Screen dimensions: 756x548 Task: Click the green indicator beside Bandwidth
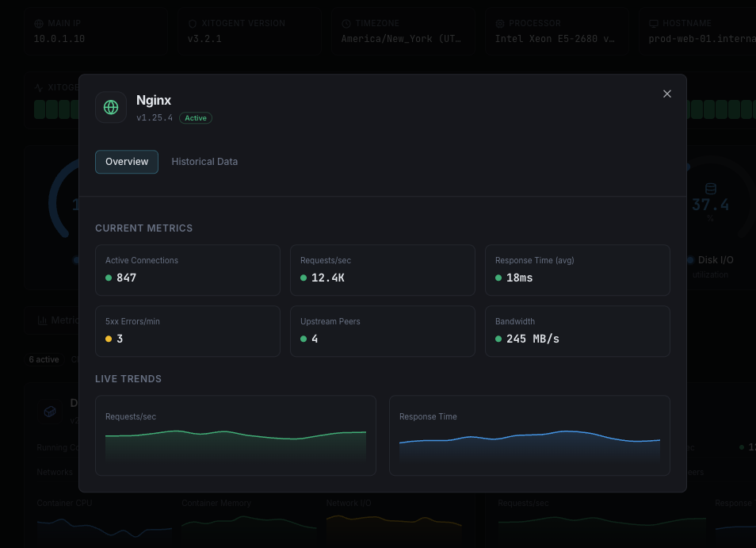[497, 339]
